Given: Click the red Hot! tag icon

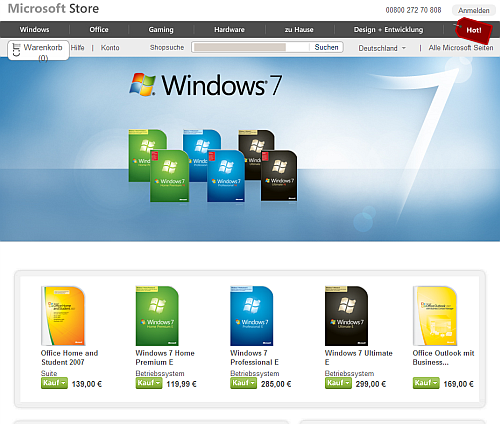Looking at the screenshot, I should click(x=474, y=30).
